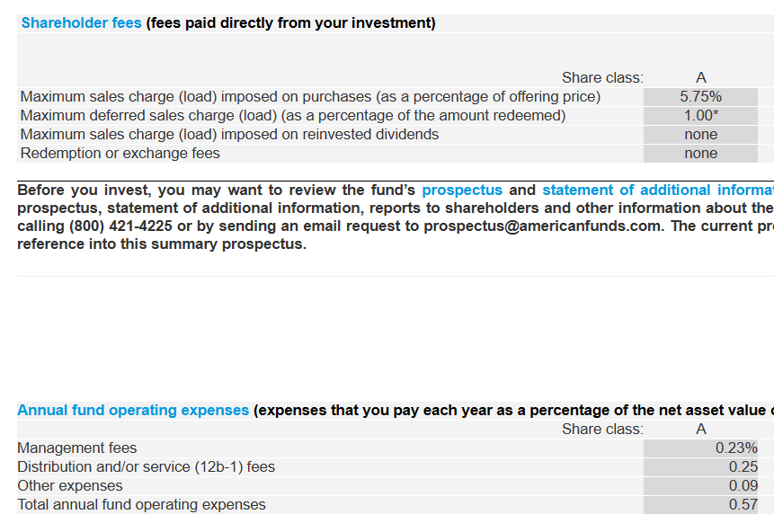Select the 0.23% management fees value
The height and width of the screenshot is (532, 774).
pyautogui.click(x=736, y=448)
